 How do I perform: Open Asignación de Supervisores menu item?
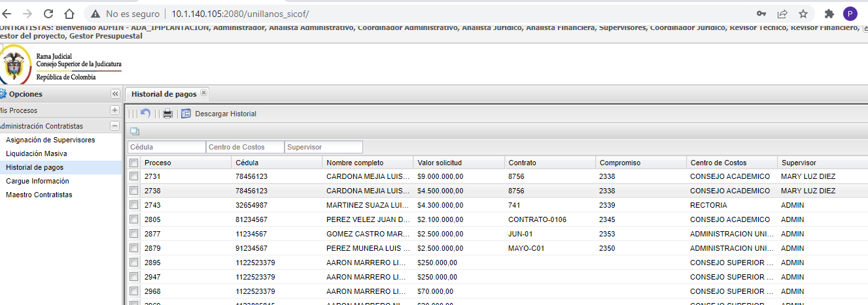50,140
